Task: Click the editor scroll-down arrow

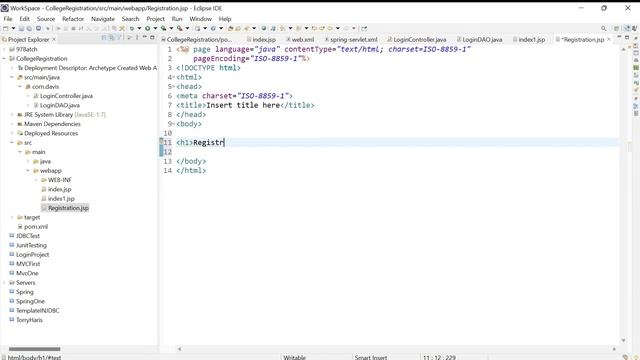Action: (623, 340)
